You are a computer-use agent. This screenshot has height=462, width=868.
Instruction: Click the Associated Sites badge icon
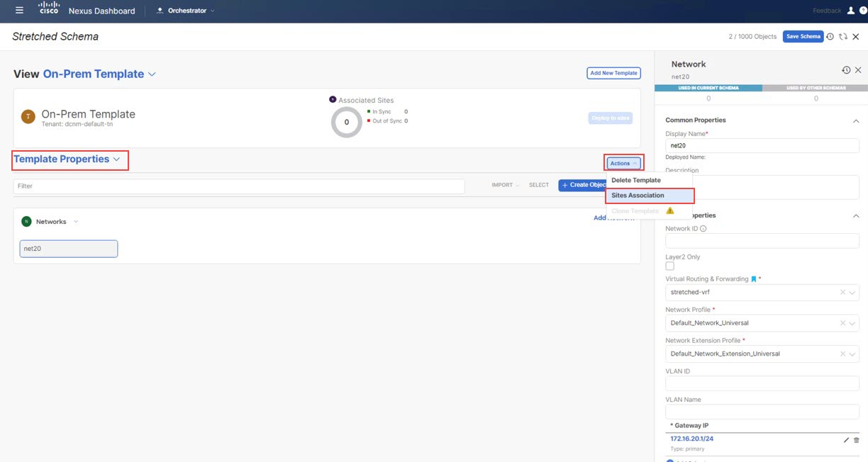tap(333, 99)
